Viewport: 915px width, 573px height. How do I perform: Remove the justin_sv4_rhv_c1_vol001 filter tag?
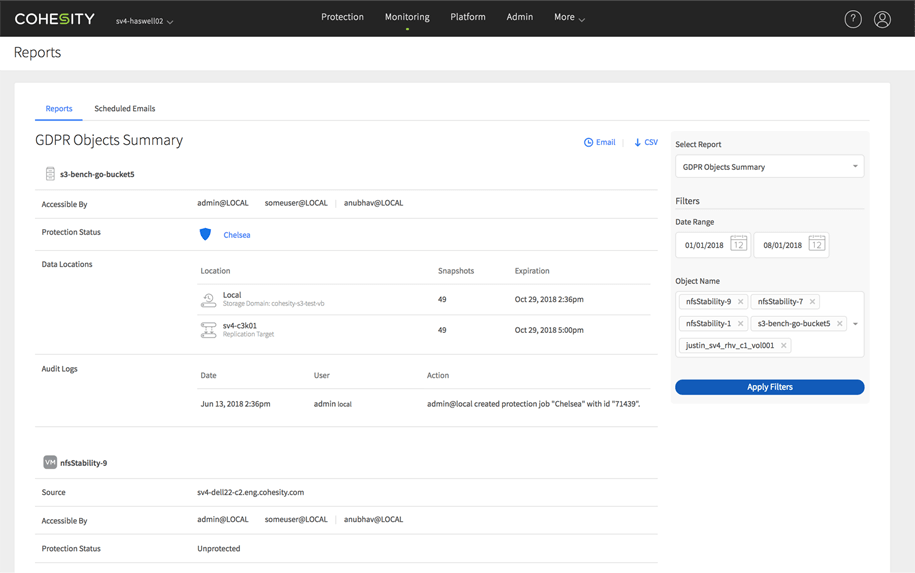pyautogui.click(x=784, y=345)
